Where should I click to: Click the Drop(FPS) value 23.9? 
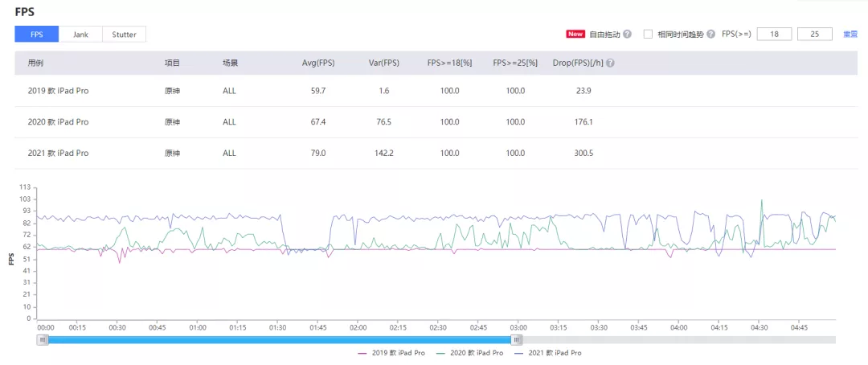[583, 91]
